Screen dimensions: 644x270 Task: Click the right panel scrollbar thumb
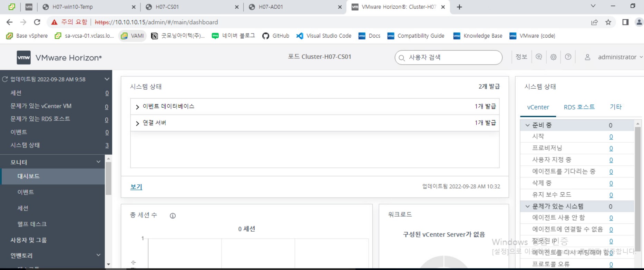(637, 189)
